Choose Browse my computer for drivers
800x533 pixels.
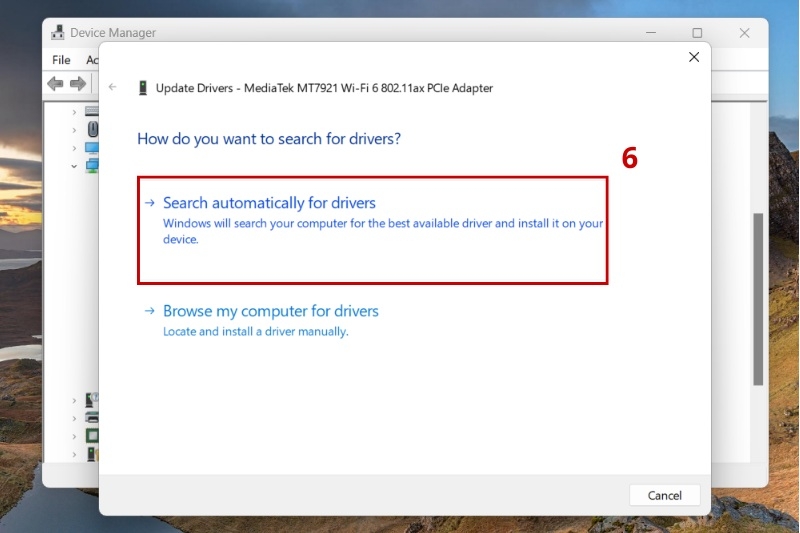point(270,311)
